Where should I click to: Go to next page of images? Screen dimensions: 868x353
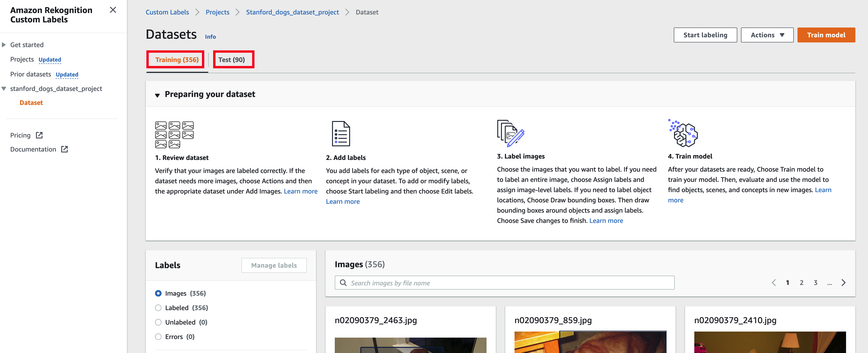tap(843, 283)
